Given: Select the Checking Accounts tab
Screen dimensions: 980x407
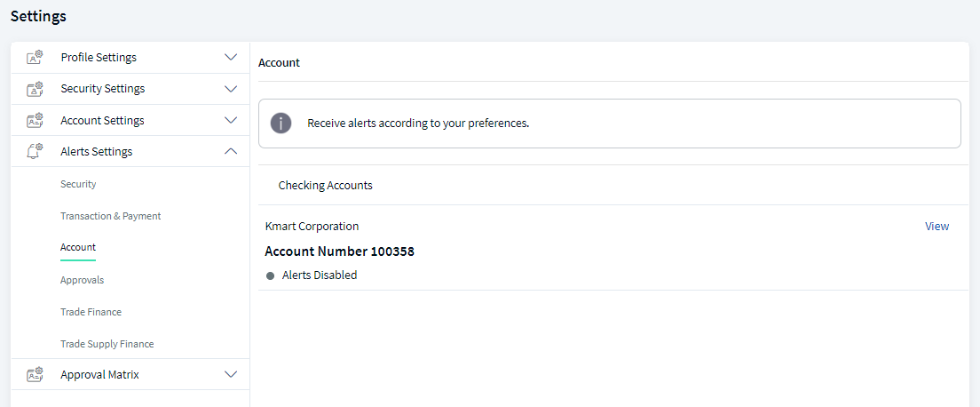Looking at the screenshot, I should (x=326, y=186).
